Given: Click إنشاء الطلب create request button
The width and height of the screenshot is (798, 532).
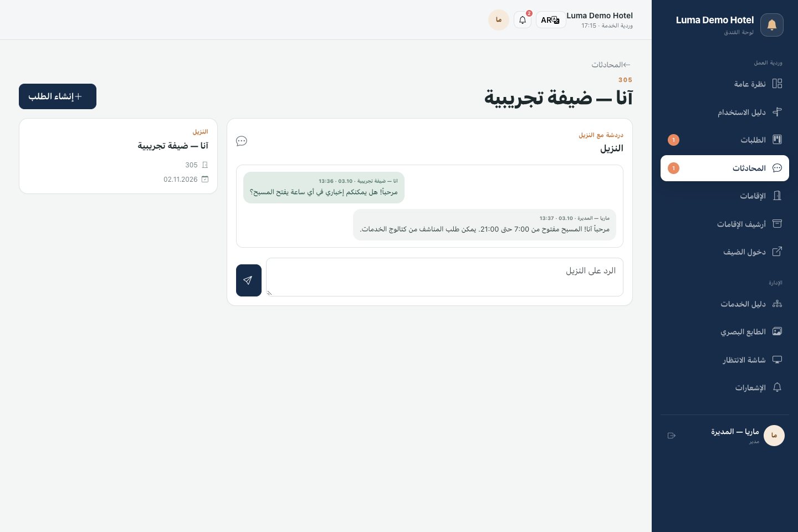Looking at the screenshot, I should point(58,96).
